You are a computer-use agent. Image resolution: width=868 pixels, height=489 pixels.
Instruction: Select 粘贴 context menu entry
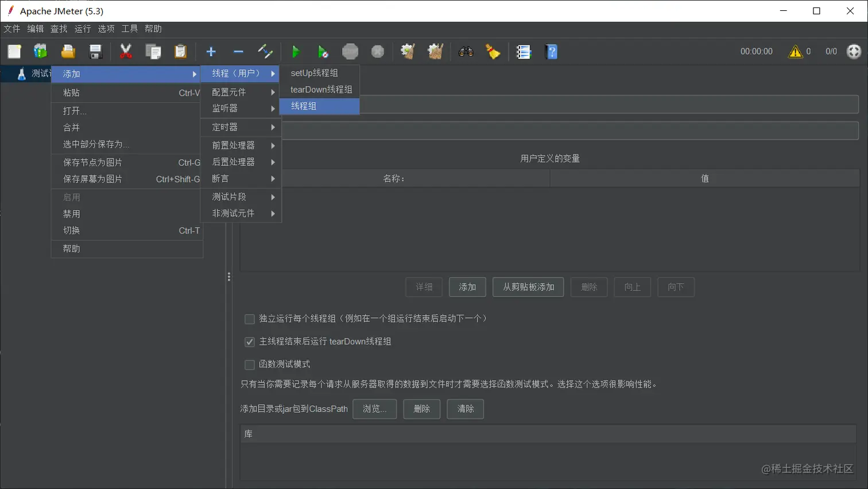[127, 92]
